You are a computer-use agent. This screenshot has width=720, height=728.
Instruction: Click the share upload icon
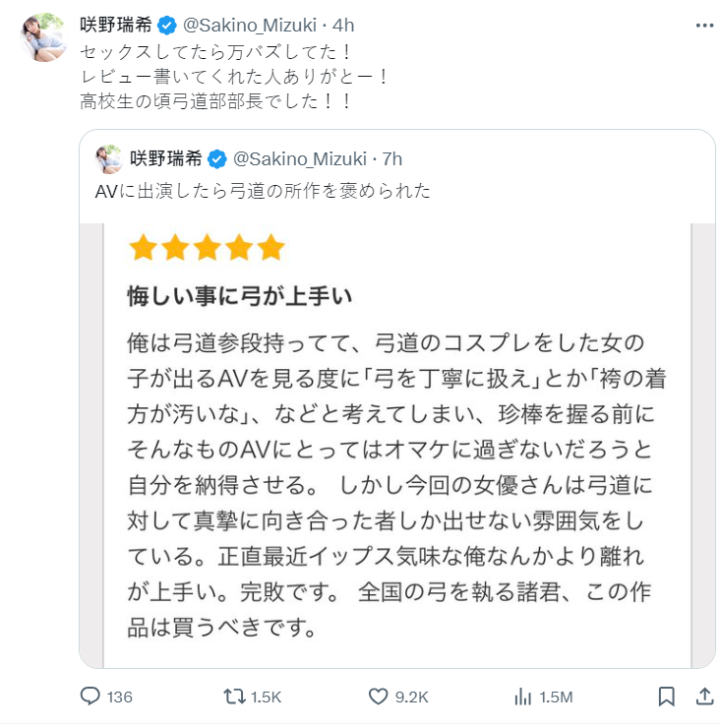click(704, 697)
